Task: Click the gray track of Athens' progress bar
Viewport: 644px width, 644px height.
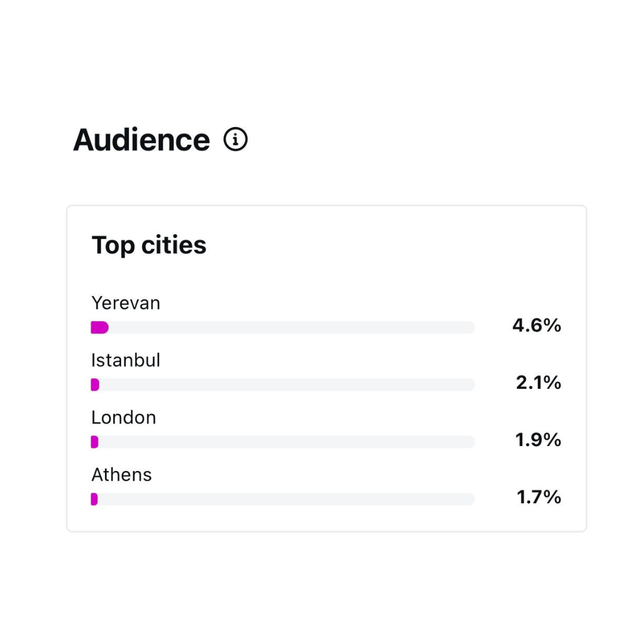Action: pos(286,499)
